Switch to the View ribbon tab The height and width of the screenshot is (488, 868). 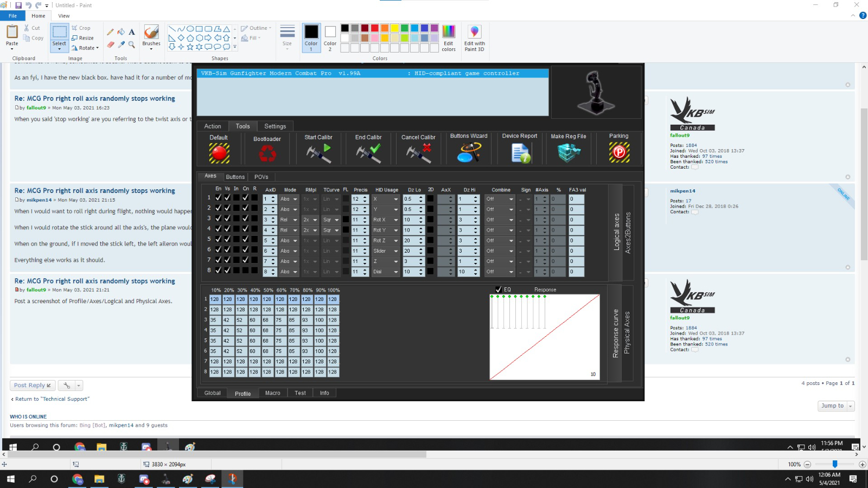64,16
